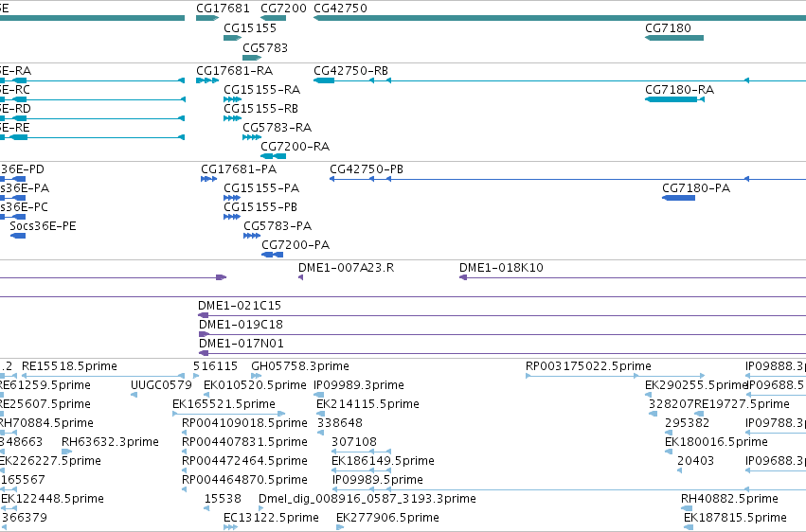Image resolution: width=806 pixels, height=532 pixels.
Task: Select transcript CG7200-RA label
Action: click(296, 147)
